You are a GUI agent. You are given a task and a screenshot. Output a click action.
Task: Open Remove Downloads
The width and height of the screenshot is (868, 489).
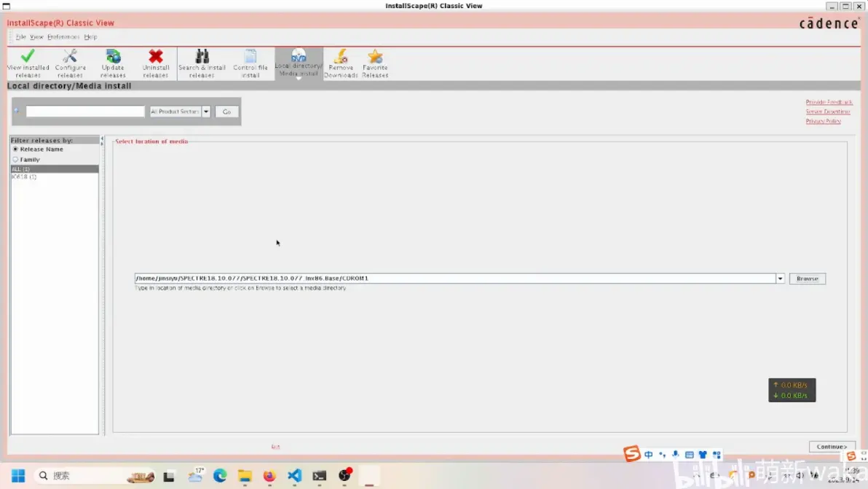[x=341, y=63]
